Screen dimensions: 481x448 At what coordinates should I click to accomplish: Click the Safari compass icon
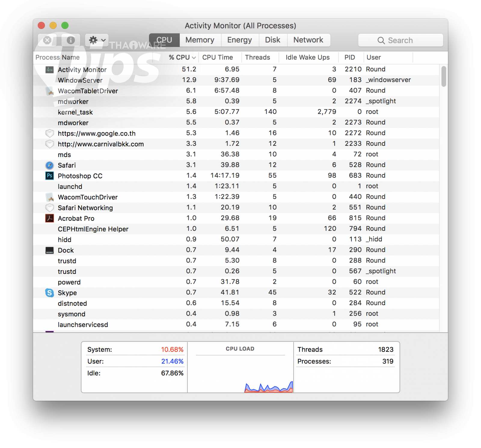coord(50,165)
